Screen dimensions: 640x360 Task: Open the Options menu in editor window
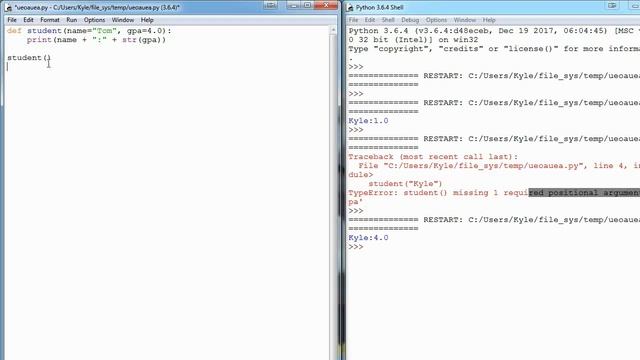click(x=94, y=20)
